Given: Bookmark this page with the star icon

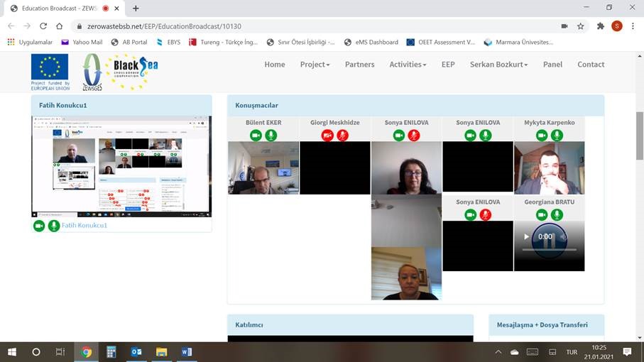Looking at the screenshot, I should click(580, 26).
